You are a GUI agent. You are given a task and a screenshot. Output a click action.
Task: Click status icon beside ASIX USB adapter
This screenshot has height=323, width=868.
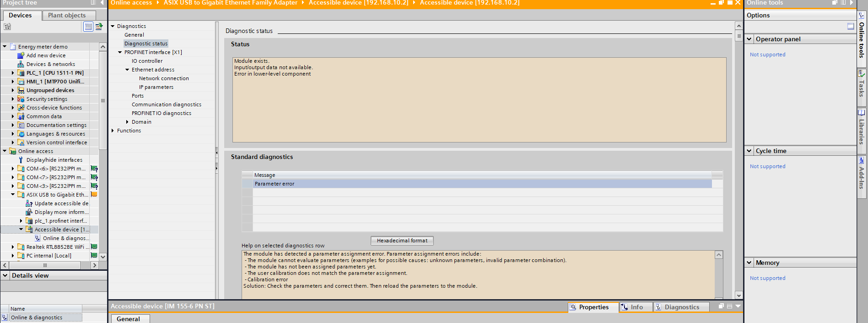(94, 195)
